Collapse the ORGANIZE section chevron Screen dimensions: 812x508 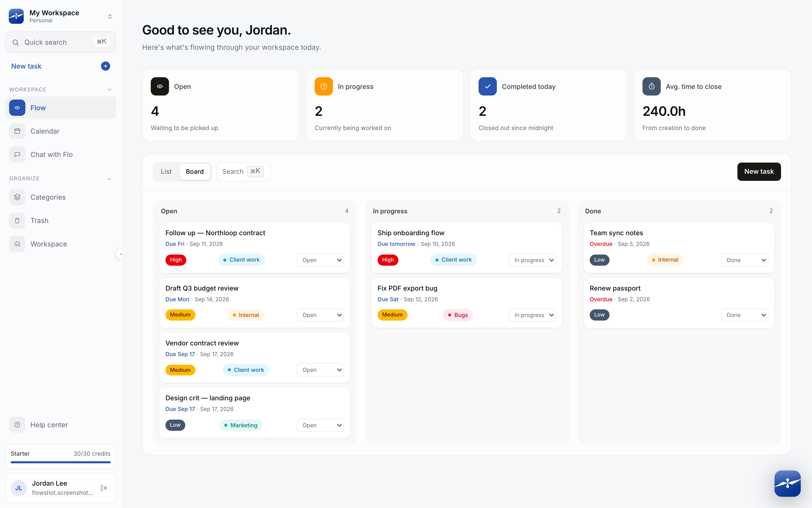(x=109, y=179)
